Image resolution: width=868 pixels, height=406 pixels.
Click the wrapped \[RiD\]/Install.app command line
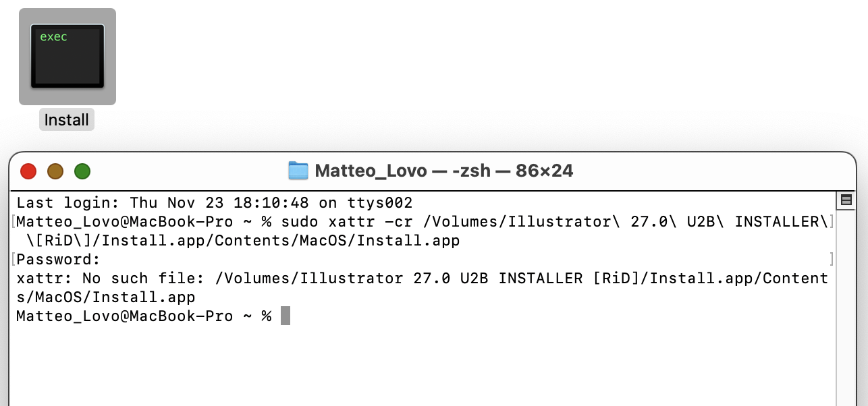pos(243,241)
